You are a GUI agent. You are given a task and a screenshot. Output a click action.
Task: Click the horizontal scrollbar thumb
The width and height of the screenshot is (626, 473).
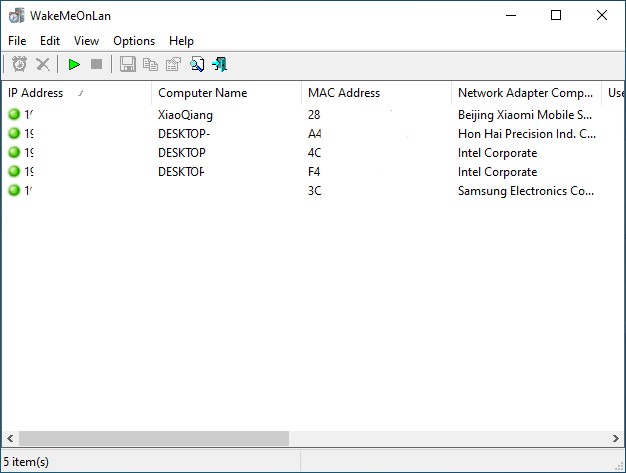[154, 439]
